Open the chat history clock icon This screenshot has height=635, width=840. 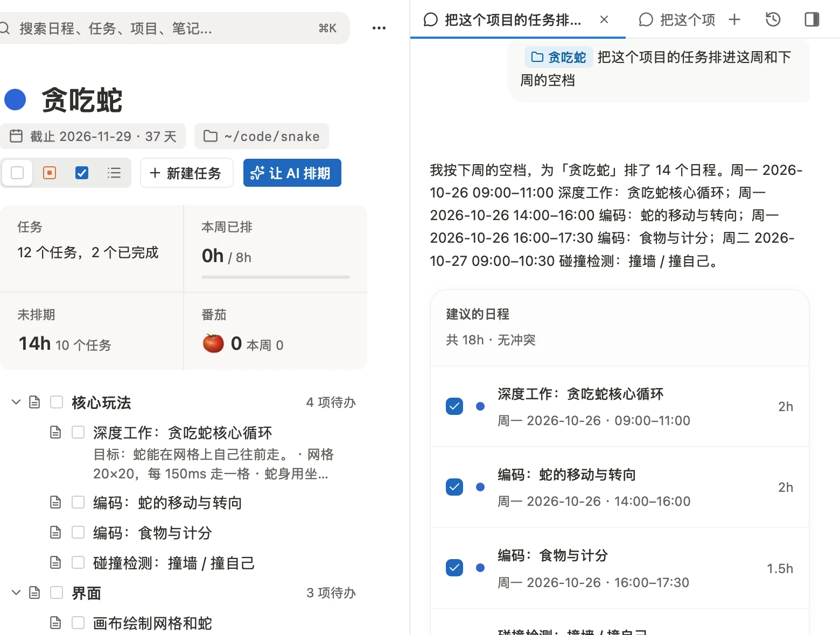773,20
